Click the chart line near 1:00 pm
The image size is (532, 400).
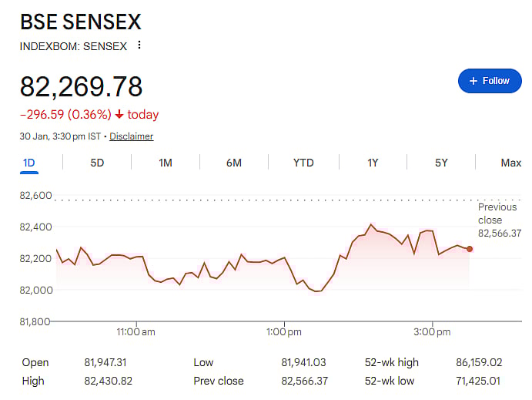point(285,258)
